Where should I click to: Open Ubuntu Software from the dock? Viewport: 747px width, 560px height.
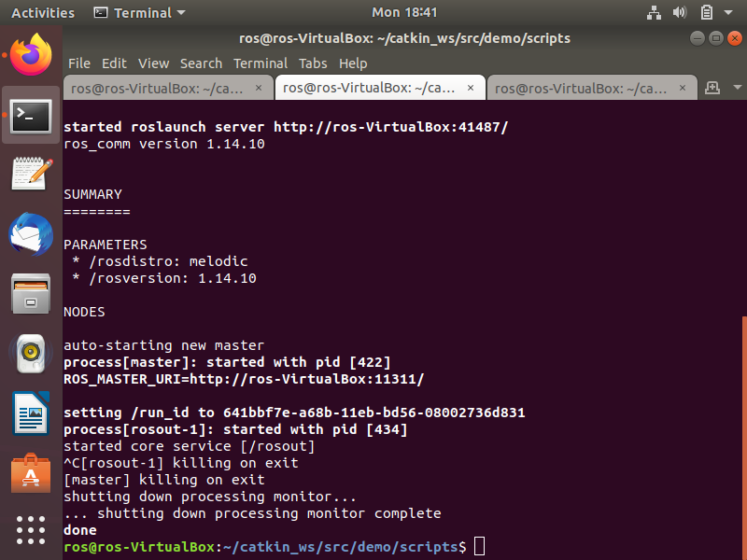coord(31,473)
